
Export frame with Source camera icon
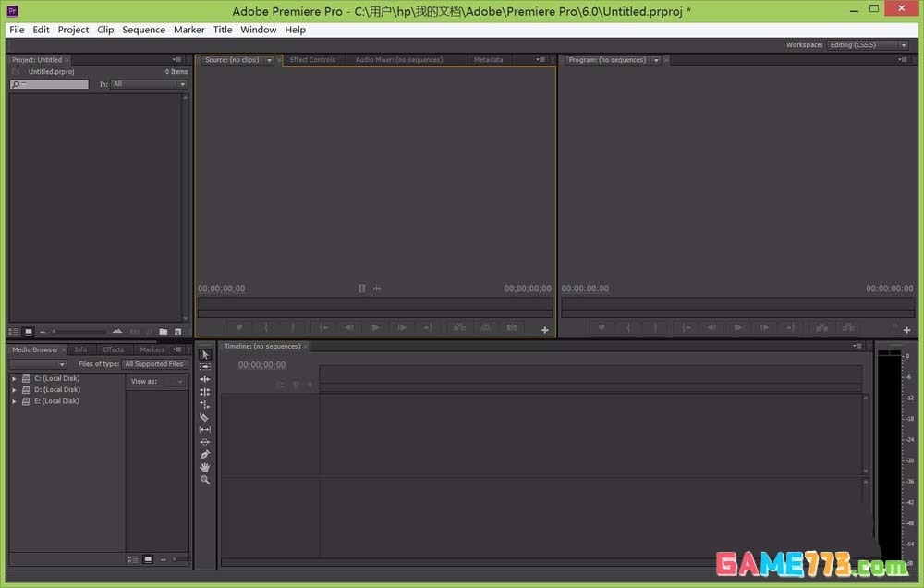(x=512, y=327)
